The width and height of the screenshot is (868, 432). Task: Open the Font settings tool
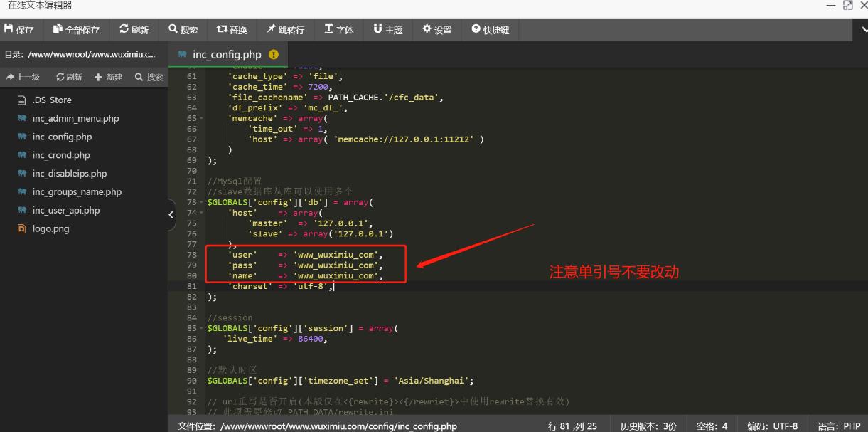[338, 30]
